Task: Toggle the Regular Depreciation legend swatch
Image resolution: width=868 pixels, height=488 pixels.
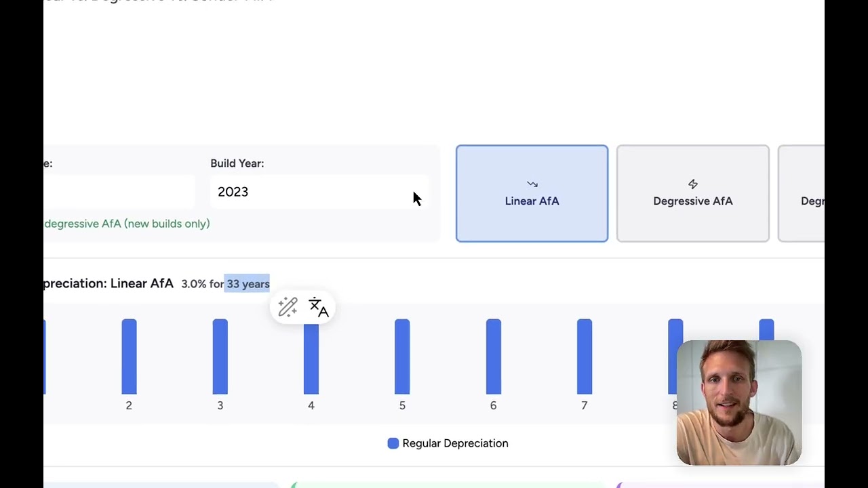Action: pos(393,443)
